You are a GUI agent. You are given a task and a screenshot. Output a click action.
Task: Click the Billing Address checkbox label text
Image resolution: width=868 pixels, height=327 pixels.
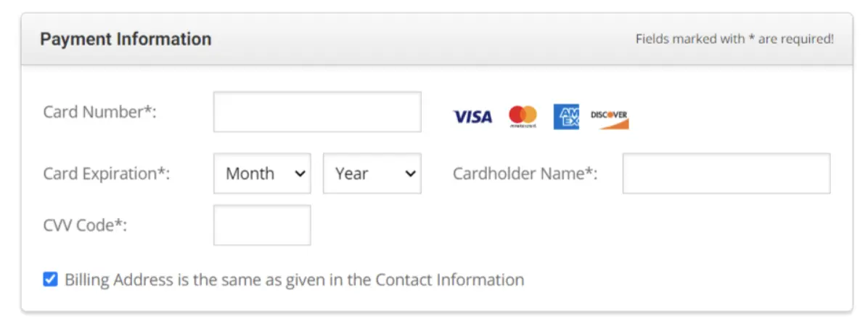click(x=294, y=280)
